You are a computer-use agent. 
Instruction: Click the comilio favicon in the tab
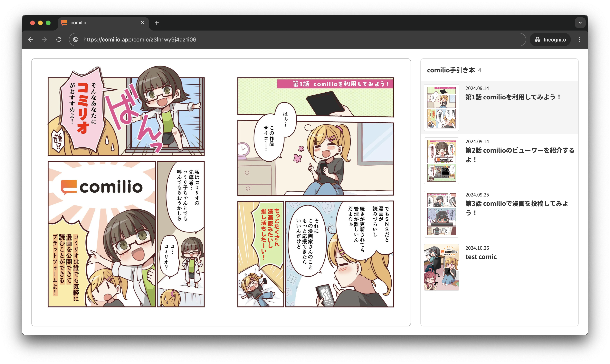click(64, 23)
